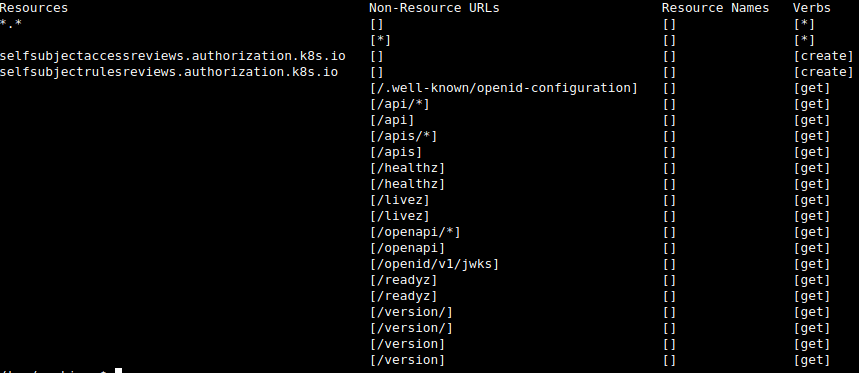Click the [/api/*] URL entry
The width and height of the screenshot is (859, 373).
click(399, 104)
